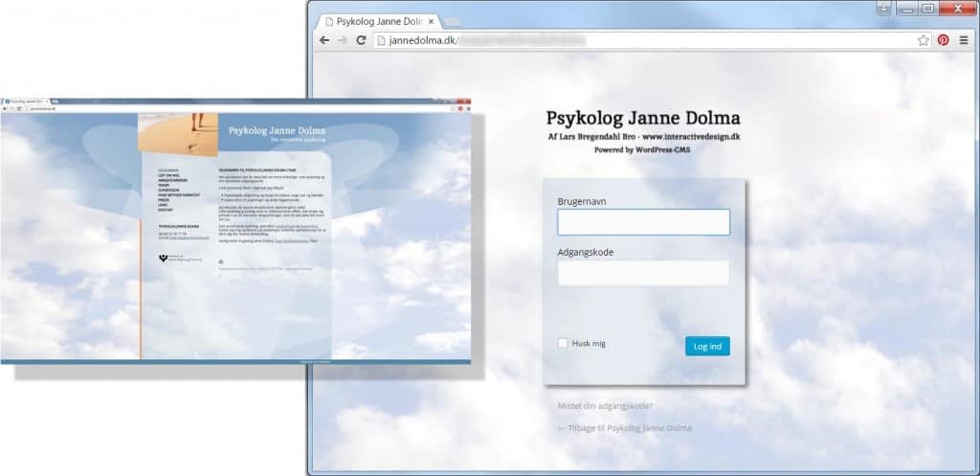The image size is (980, 476).
Task: Maximize the login browser window
Action: (928, 8)
